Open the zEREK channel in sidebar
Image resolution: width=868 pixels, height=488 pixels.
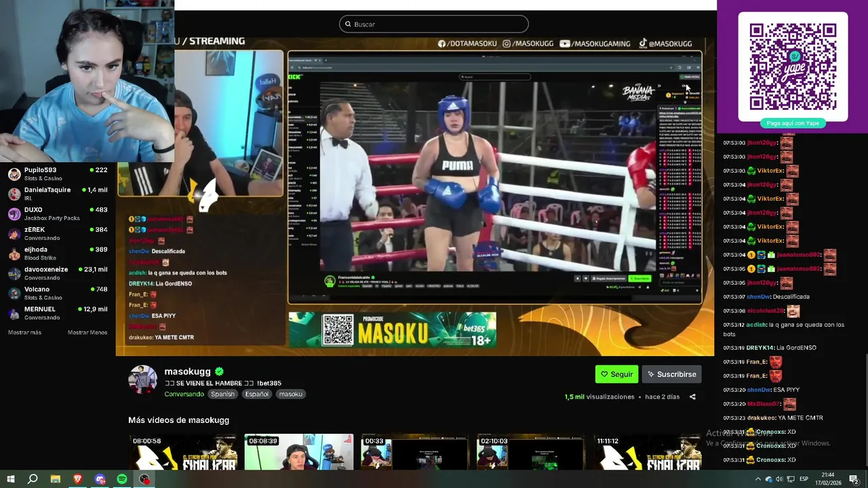(x=58, y=233)
